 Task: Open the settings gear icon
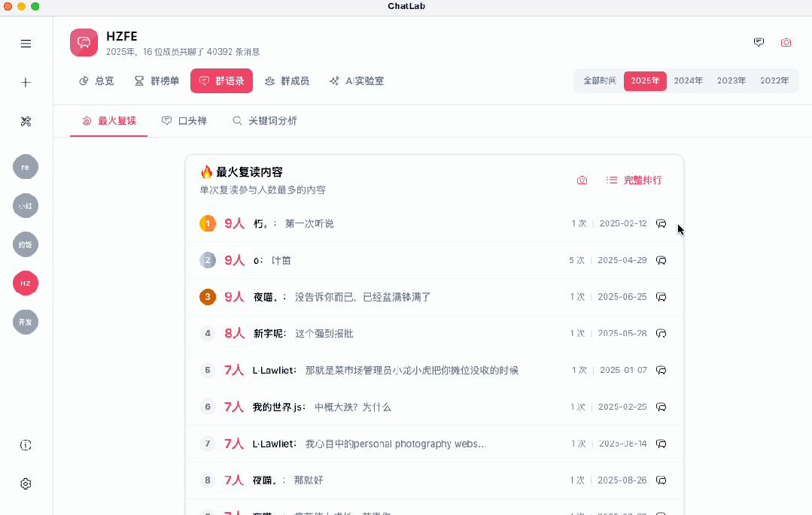coord(26,483)
